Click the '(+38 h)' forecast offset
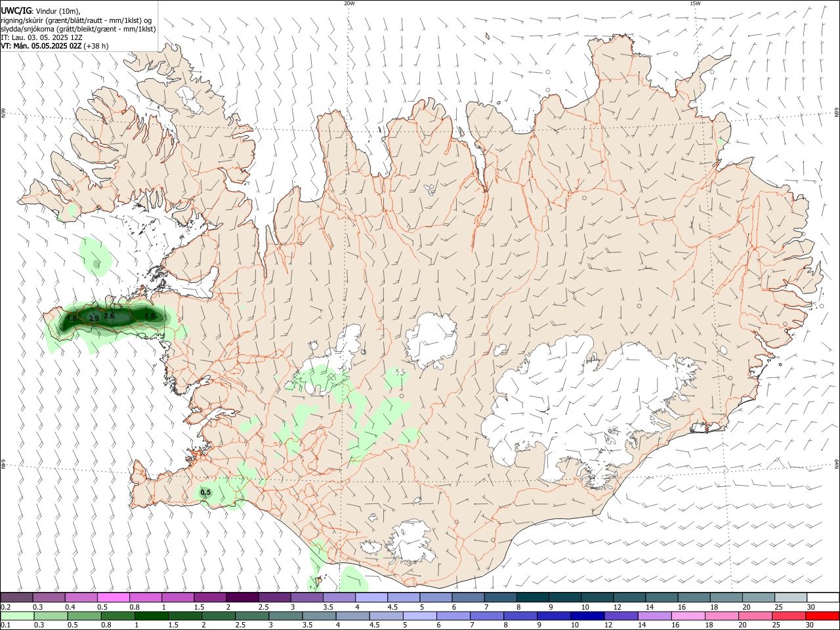Viewport: 840px width, 630px height. click(96, 46)
